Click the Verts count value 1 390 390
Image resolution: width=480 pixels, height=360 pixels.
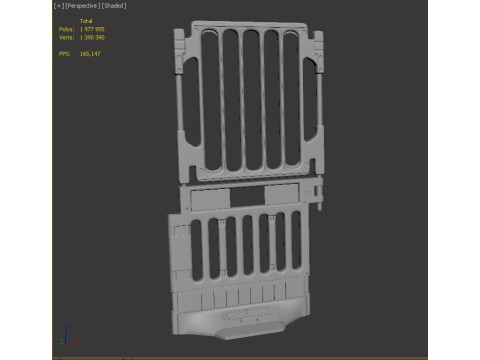point(92,38)
